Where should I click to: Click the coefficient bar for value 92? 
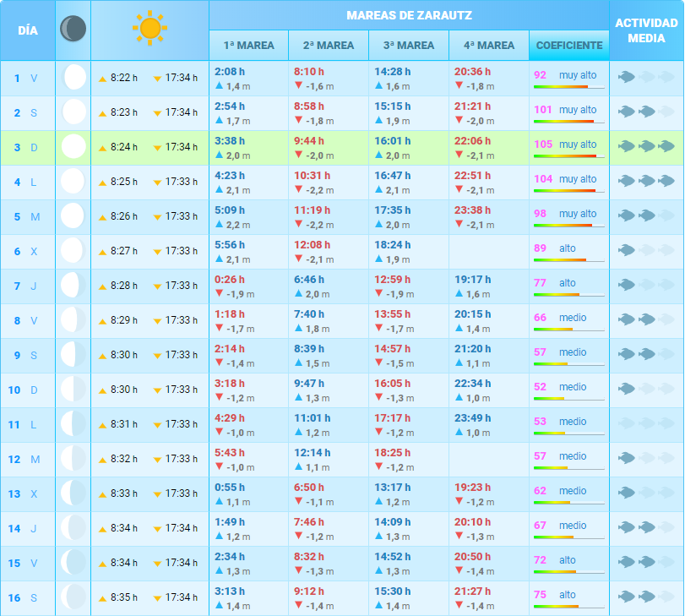coord(568,87)
